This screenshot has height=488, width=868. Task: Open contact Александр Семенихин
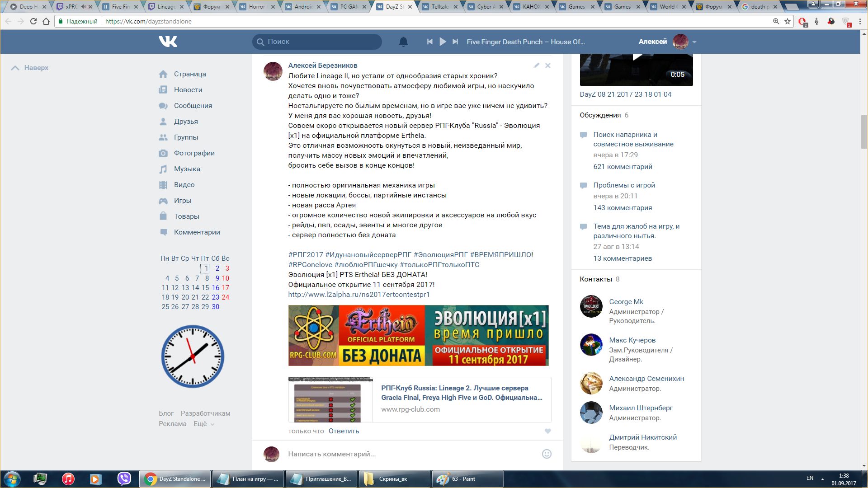[646, 379]
